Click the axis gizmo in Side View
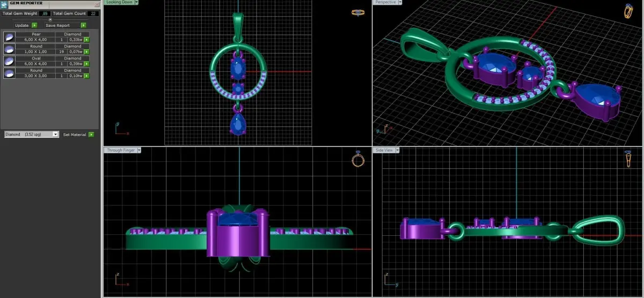This screenshot has height=298, width=644. [x=390, y=280]
